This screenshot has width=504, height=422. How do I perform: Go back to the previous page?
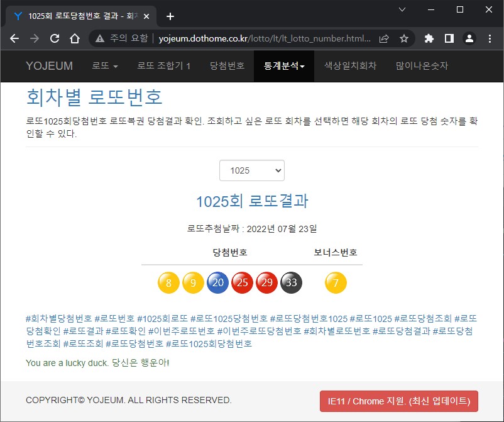(14, 38)
